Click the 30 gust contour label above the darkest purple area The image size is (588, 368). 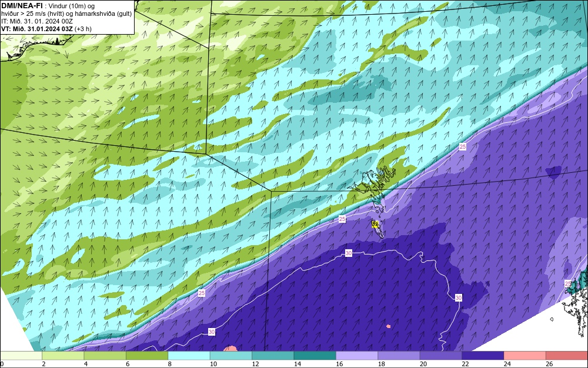point(349,253)
